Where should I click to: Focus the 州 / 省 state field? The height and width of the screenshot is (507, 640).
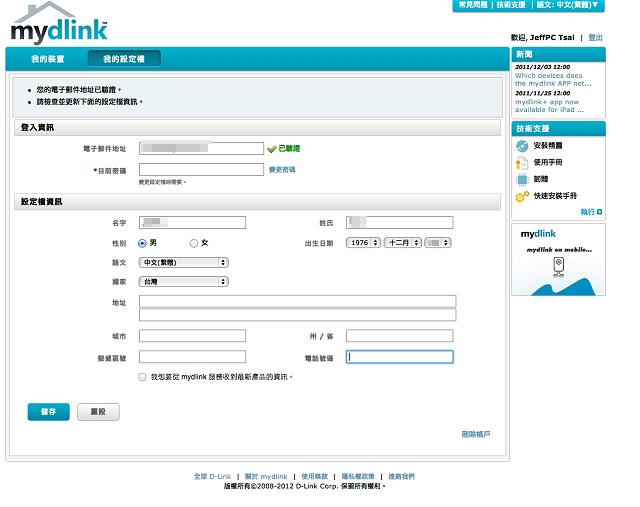(x=400, y=336)
